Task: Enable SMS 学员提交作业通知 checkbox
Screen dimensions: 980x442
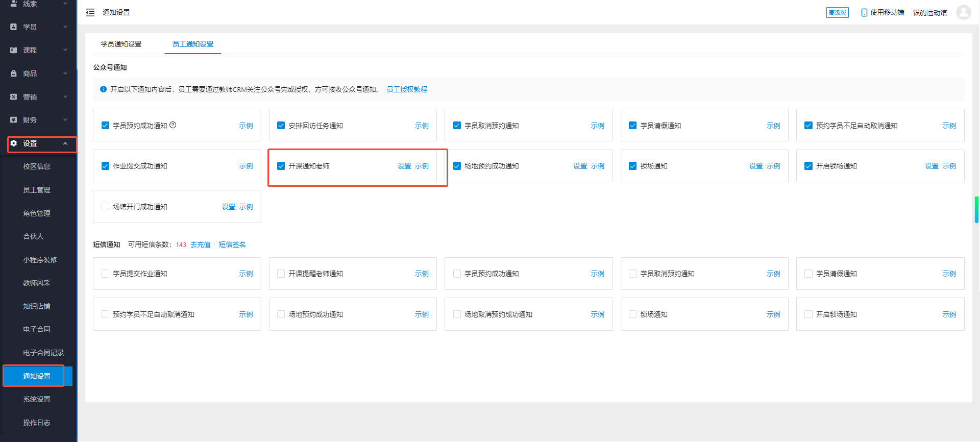Action: point(105,274)
